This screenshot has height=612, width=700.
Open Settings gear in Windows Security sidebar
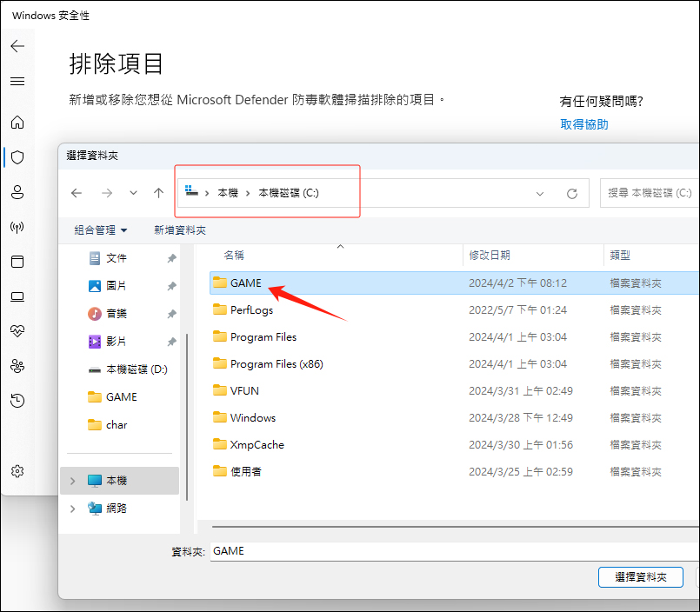pyautogui.click(x=17, y=471)
